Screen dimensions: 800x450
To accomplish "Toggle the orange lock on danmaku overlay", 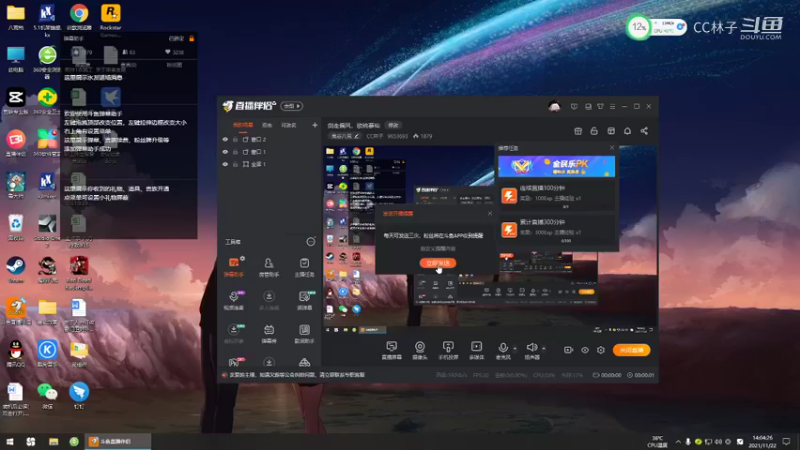I will pyautogui.click(x=192, y=38).
